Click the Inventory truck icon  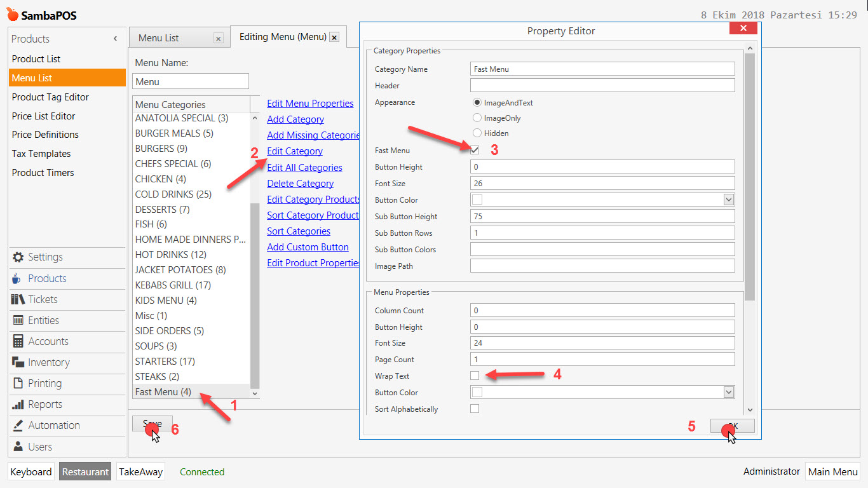[18, 362]
